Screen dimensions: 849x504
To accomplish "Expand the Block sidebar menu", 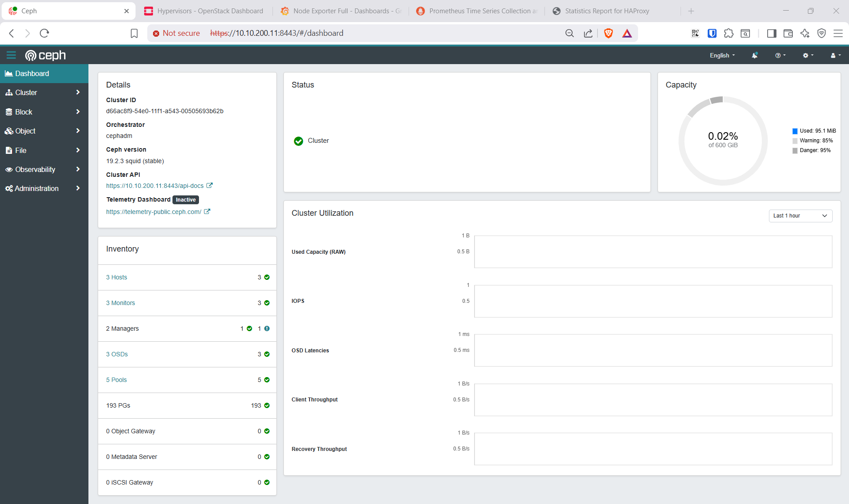I will [x=44, y=112].
